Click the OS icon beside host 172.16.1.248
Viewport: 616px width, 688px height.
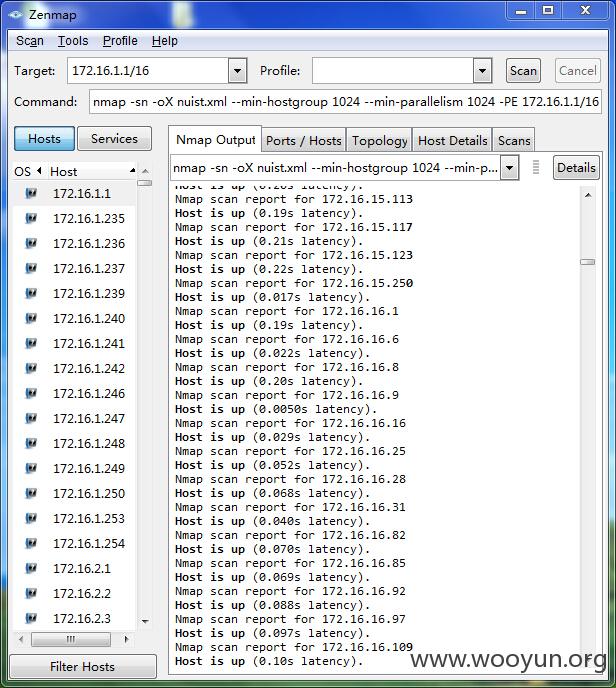coord(31,443)
